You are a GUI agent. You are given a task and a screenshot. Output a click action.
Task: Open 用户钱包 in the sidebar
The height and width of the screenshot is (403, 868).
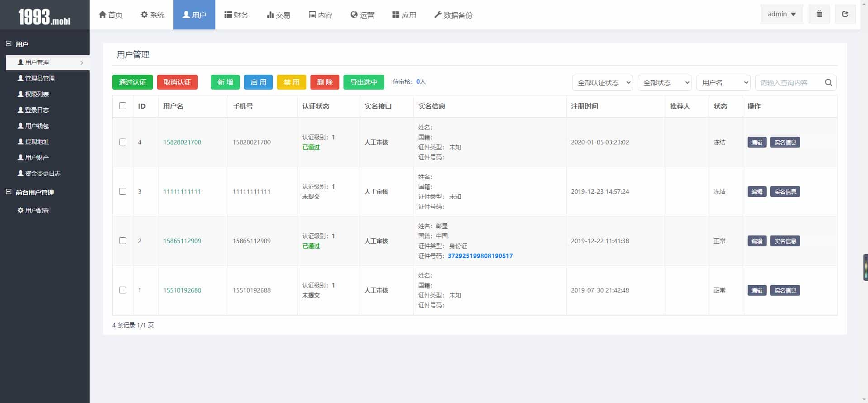pos(33,126)
